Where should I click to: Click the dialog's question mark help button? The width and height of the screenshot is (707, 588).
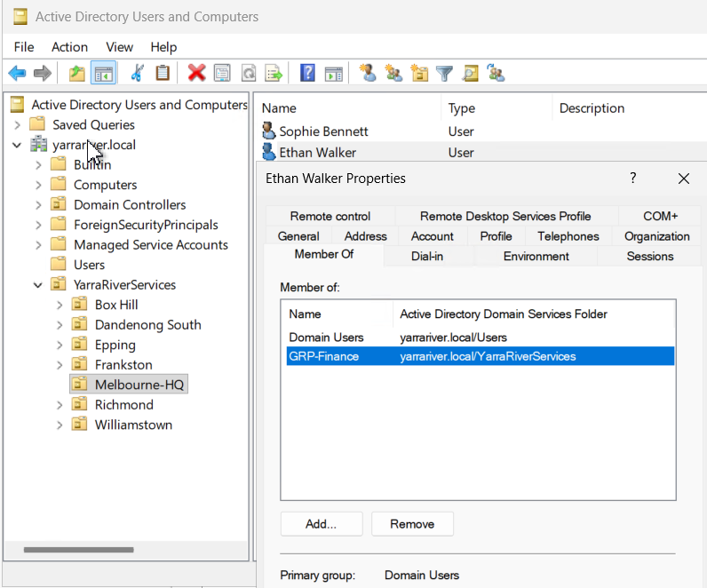pyautogui.click(x=633, y=178)
